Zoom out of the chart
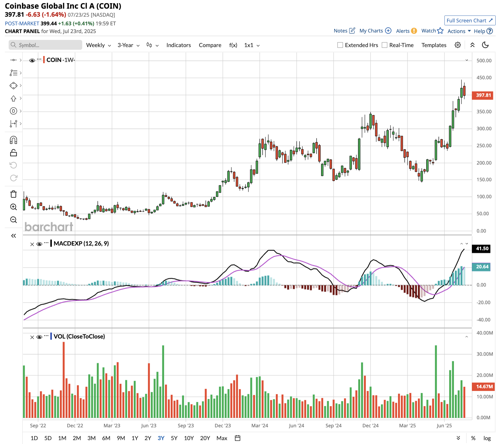 coord(13,220)
